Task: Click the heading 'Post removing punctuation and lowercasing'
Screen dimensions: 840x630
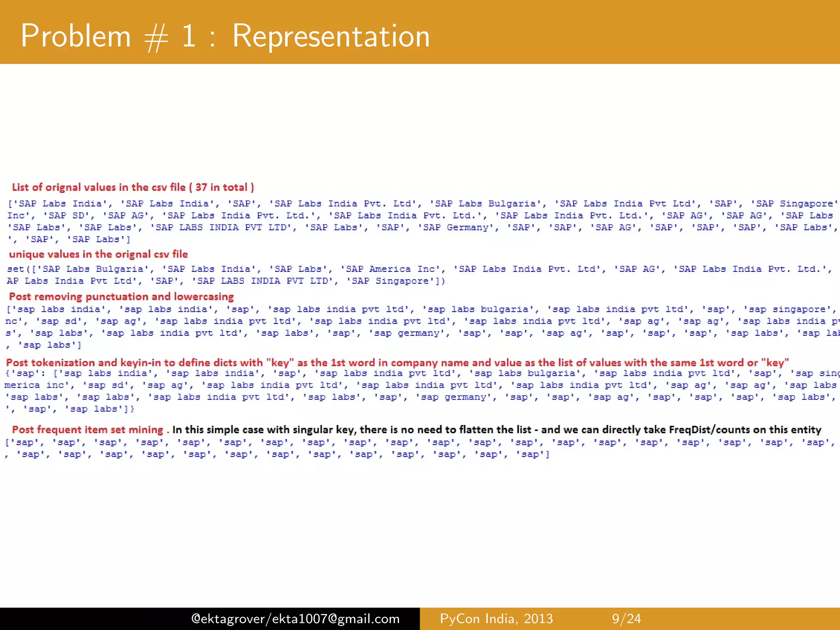Action: coord(121,297)
